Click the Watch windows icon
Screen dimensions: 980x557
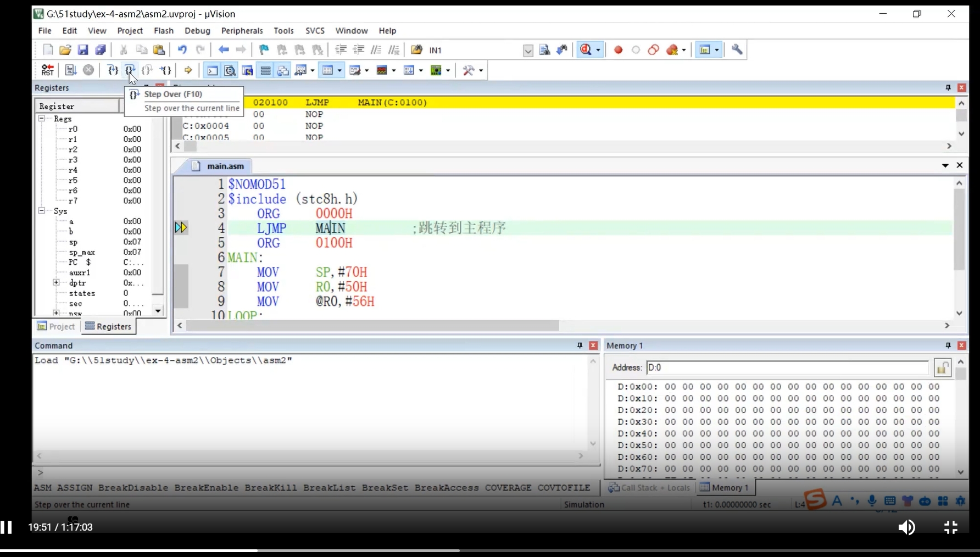(x=300, y=70)
